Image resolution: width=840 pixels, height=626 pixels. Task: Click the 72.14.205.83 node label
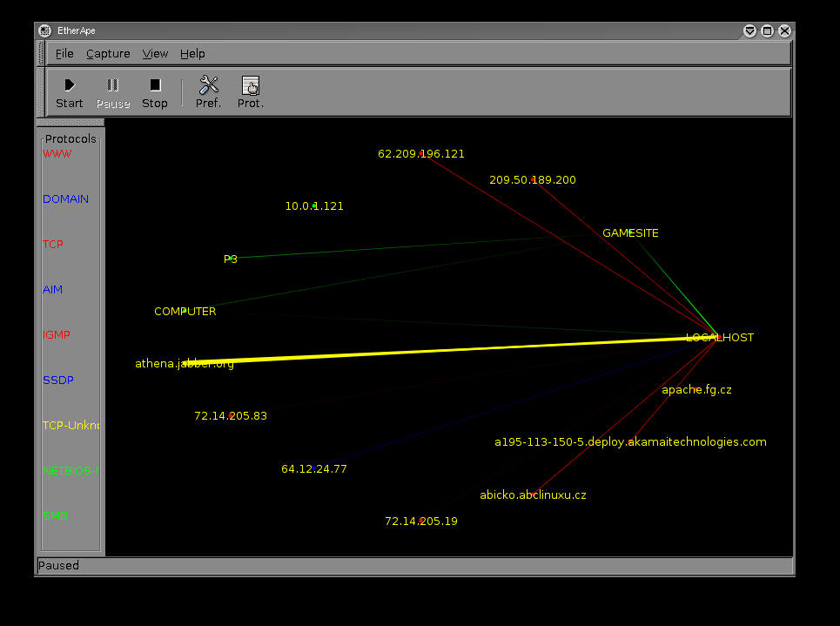coord(231,416)
